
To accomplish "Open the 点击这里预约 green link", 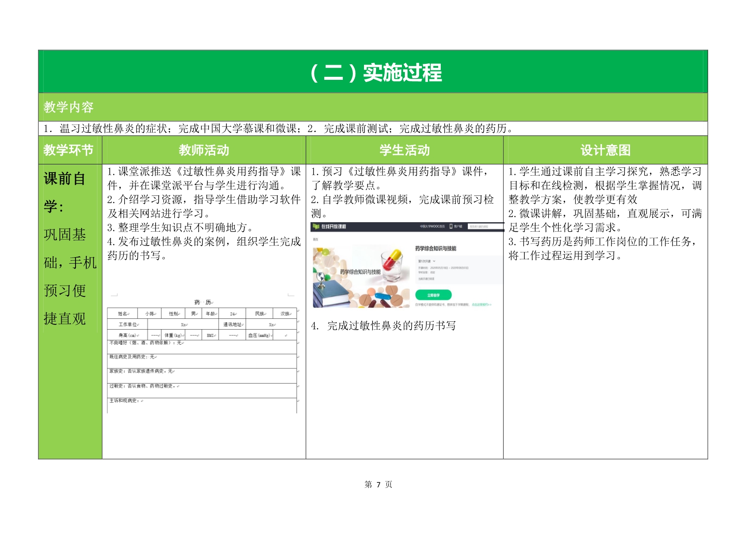I will [481, 305].
